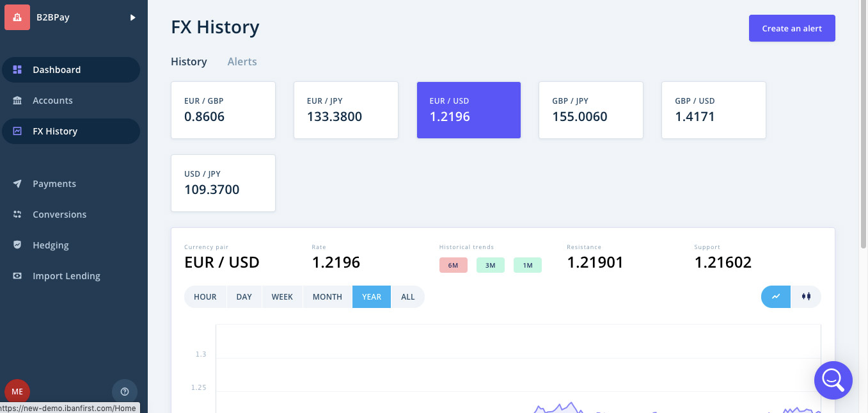This screenshot has width=868, height=413.
Task: Choose the GBP / USD rate card
Action: [x=713, y=110]
